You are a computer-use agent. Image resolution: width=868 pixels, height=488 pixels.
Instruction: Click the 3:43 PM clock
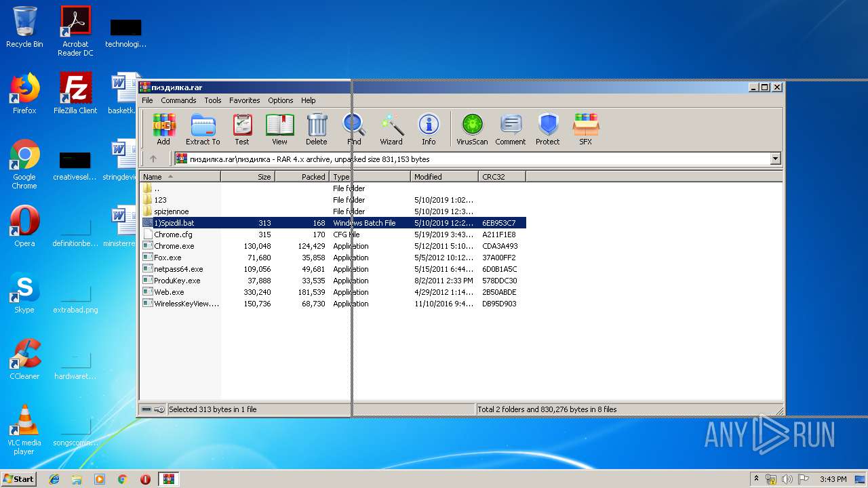click(833, 479)
